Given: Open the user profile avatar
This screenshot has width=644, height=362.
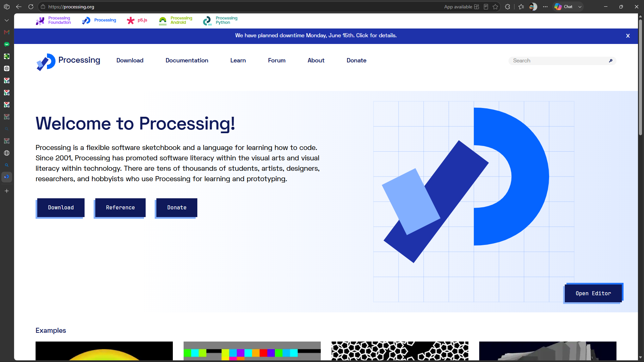Looking at the screenshot, I should (533, 7).
